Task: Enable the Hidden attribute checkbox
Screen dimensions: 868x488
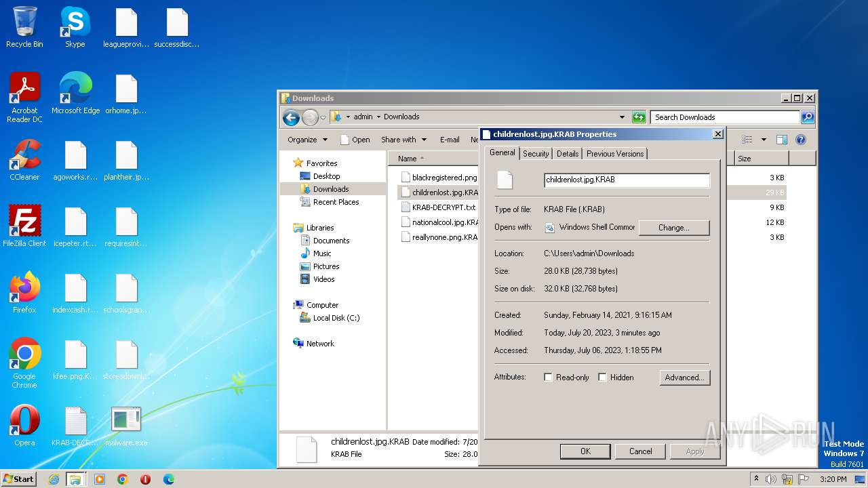Action: [x=602, y=378]
